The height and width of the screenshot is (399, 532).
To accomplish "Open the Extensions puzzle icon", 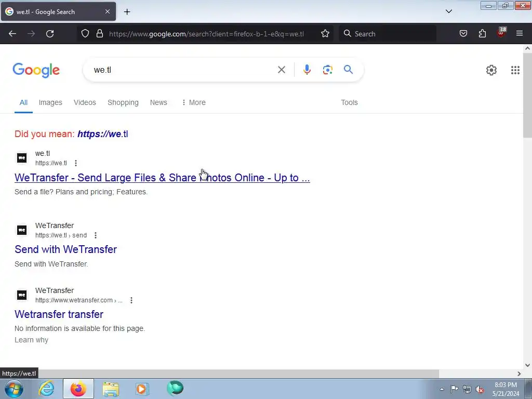I will pos(482,34).
